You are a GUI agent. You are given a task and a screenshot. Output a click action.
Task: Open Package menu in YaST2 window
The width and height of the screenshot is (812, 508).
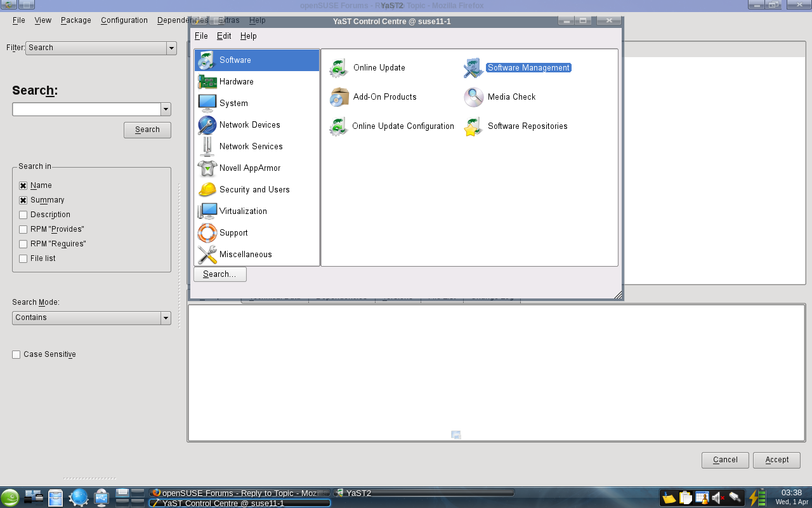[76, 20]
